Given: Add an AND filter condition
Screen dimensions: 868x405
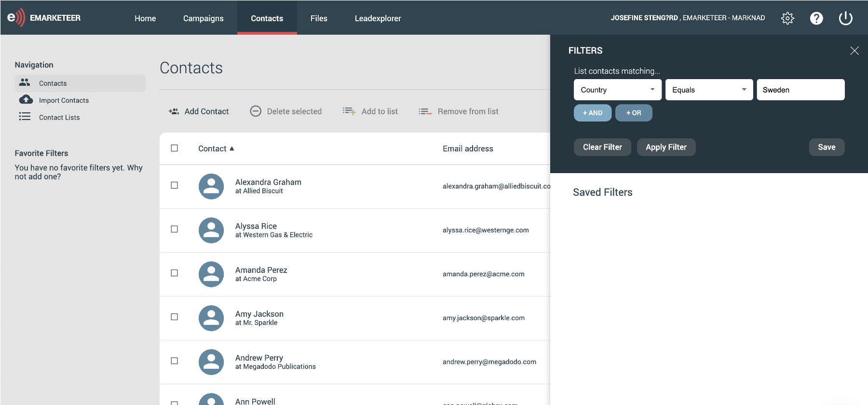Looking at the screenshot, I should pos(593,113).
